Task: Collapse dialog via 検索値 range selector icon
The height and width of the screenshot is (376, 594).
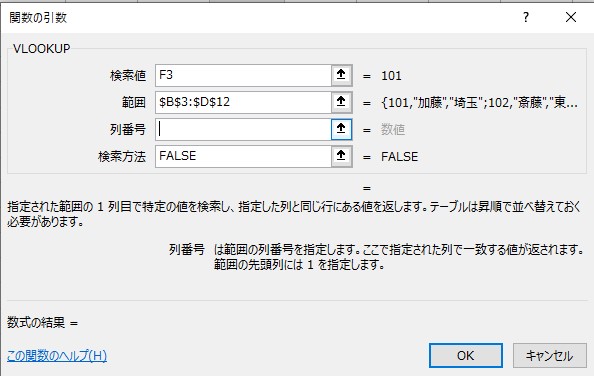Action: pos(341,75)
